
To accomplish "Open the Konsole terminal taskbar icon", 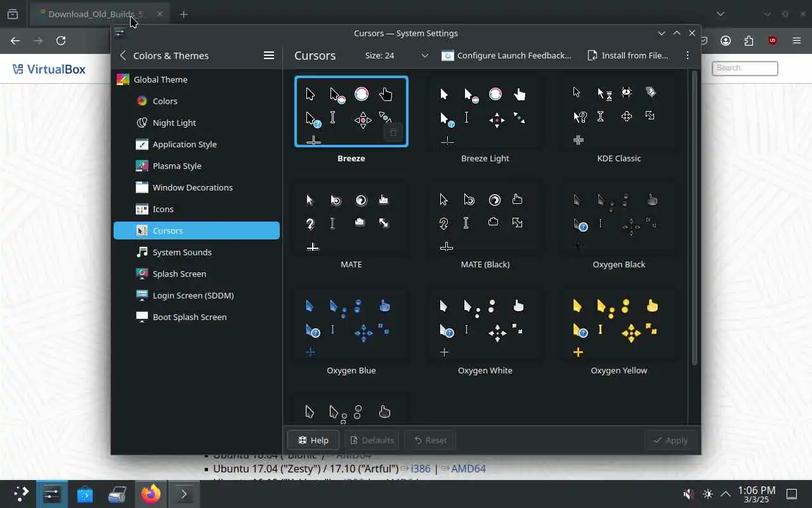I will (184, 494).
